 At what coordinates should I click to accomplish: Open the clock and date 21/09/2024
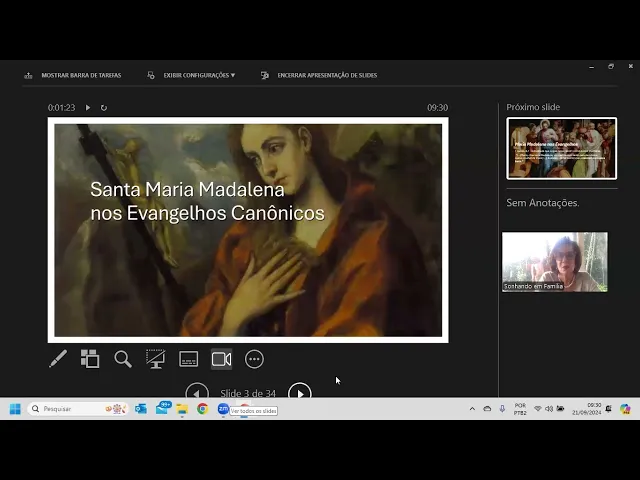click(x=587, y=409)
